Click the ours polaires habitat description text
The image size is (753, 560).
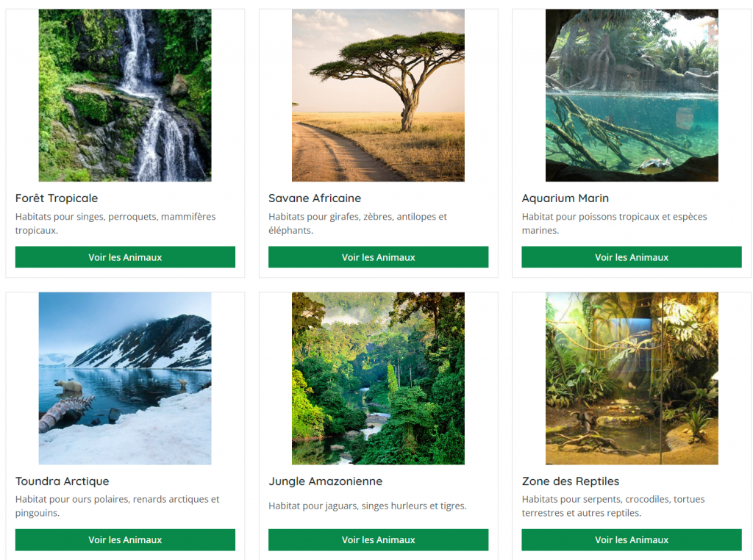tap(117, 506)
